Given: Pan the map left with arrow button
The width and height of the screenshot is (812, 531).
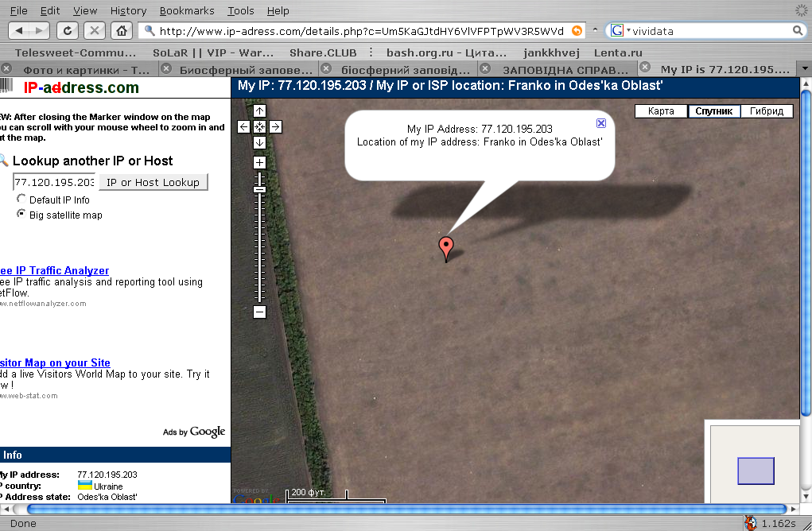Looking at the screenshot, I should 243,126.
